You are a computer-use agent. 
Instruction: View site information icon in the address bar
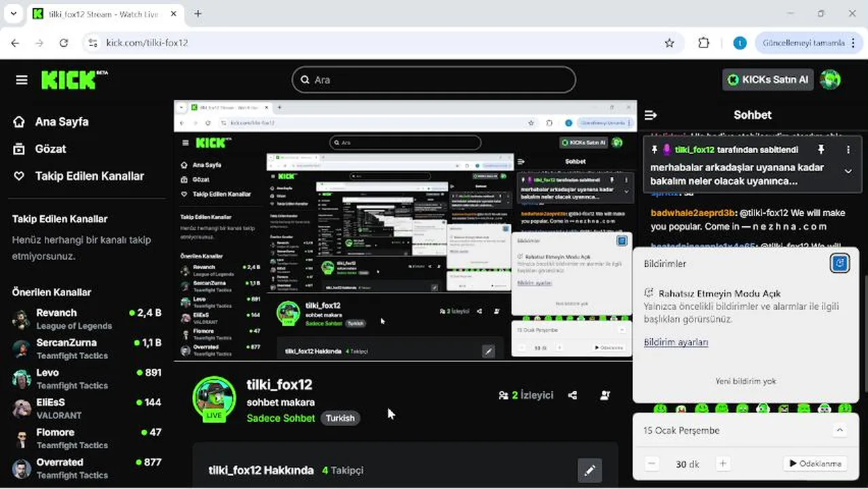coord(93,43)
